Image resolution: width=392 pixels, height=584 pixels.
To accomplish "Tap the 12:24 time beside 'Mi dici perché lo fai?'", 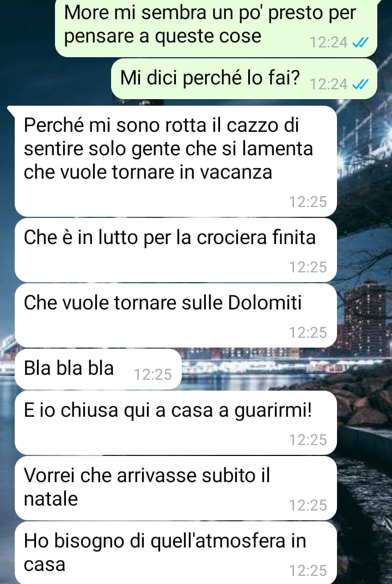I will click(328, 85).
